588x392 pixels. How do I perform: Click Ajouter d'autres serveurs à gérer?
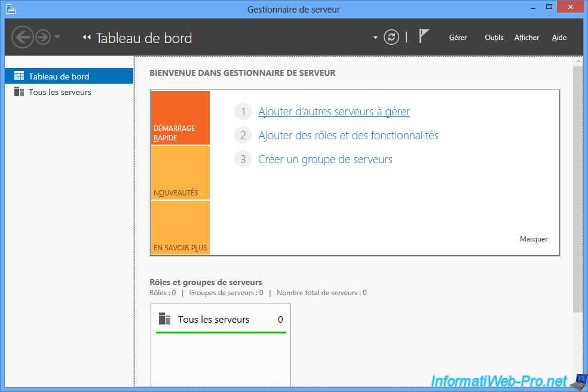click(334, 111)
